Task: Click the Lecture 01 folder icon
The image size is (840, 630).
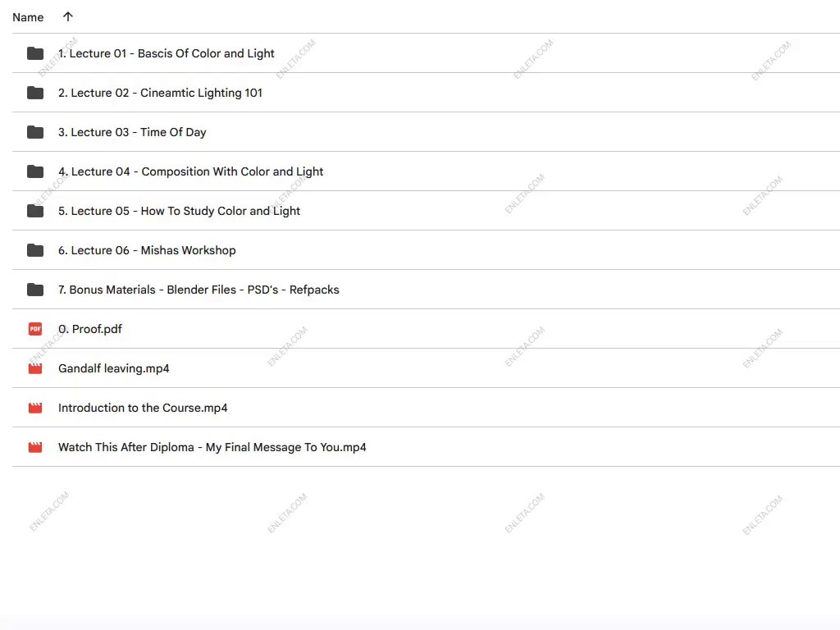Action: tap(35, 53)
